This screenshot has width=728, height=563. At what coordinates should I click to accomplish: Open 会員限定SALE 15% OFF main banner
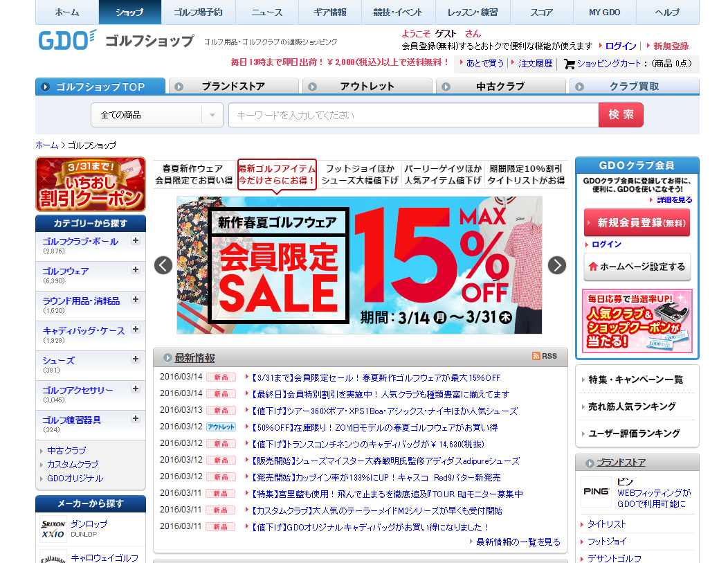tap(359, 265)
